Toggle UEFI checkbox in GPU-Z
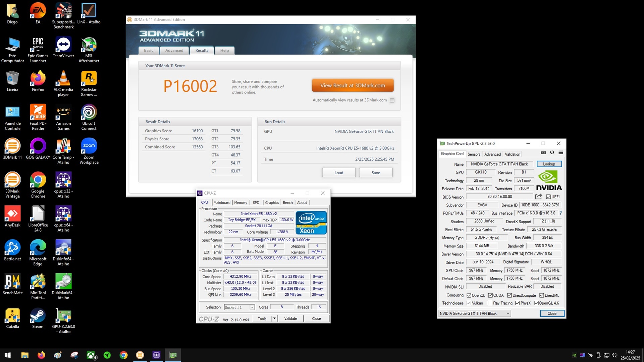The width and height of the screenshot is (644, 362). (x=548, y=197)
